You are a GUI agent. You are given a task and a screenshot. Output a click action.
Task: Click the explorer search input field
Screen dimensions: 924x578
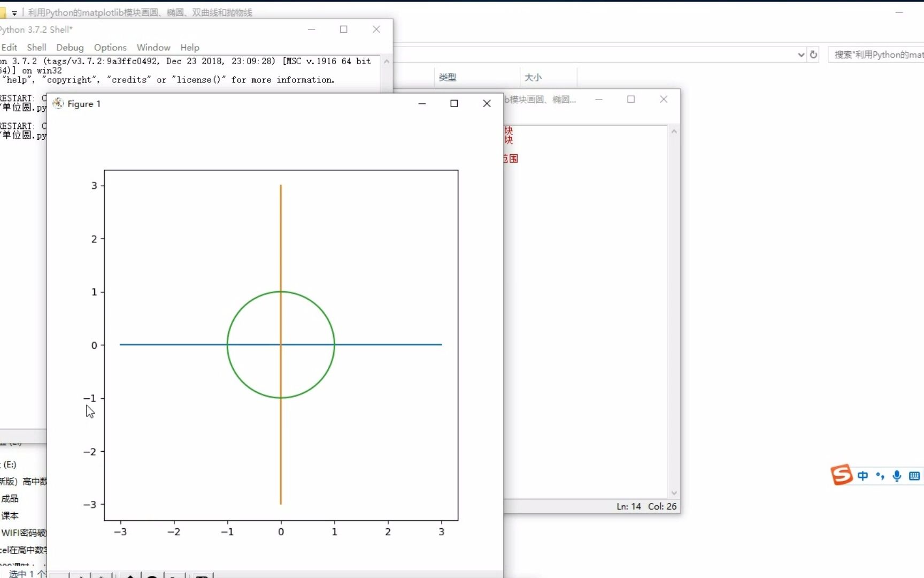pyautogui.click(x=876, y=55)
